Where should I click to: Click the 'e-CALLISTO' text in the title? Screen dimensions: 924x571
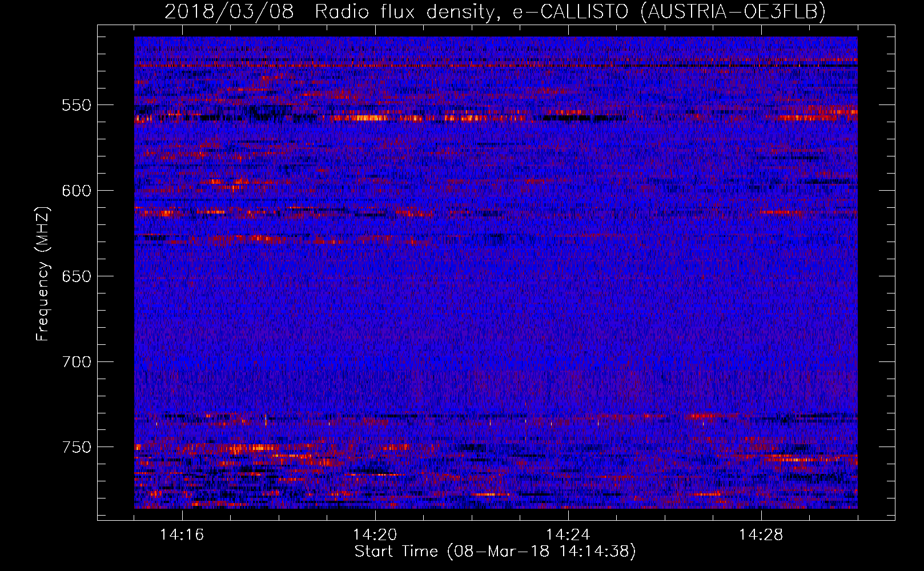(570, 11)
